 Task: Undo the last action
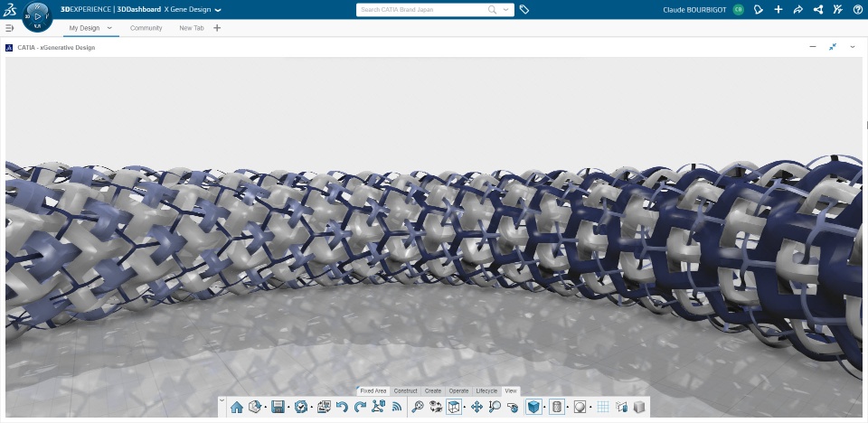pos(342,407)
